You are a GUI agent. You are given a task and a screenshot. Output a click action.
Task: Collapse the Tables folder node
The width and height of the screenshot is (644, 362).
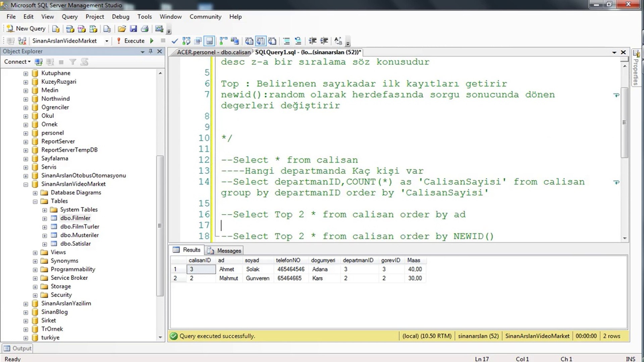click(x=35, y=201)
